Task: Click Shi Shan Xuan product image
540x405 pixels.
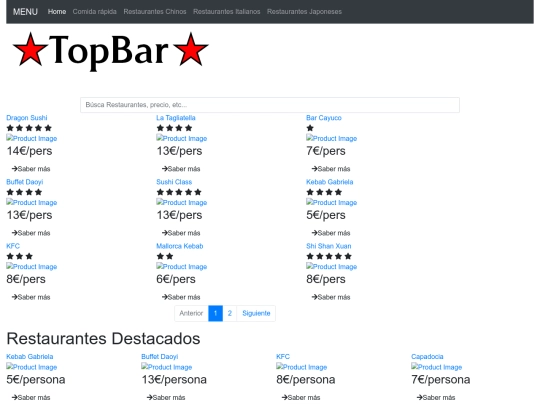Action: point(331,267)
